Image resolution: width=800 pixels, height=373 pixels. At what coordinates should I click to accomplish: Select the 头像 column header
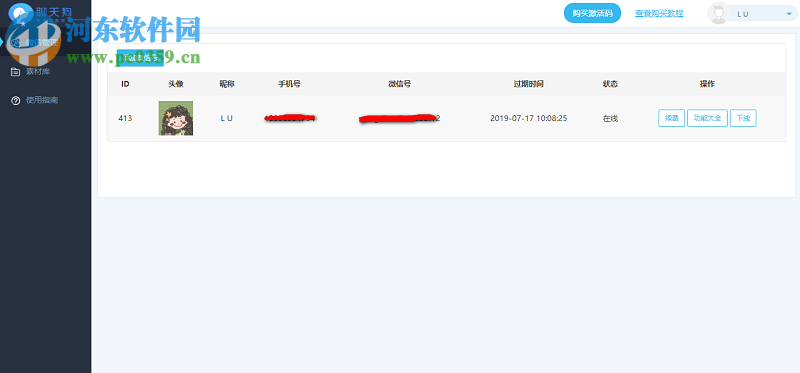click(176, 84)
